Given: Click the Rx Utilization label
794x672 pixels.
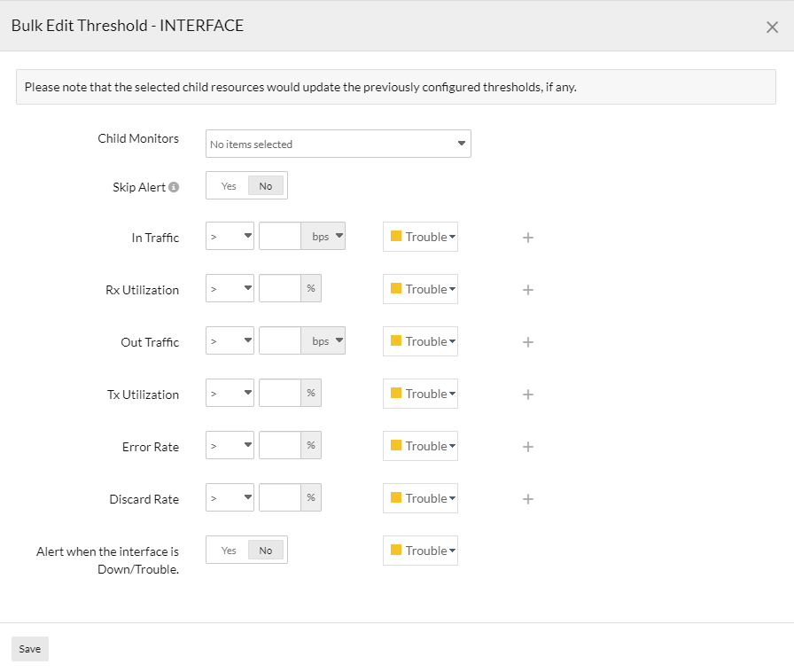Looking at the screenshot, I should [143, 290].
